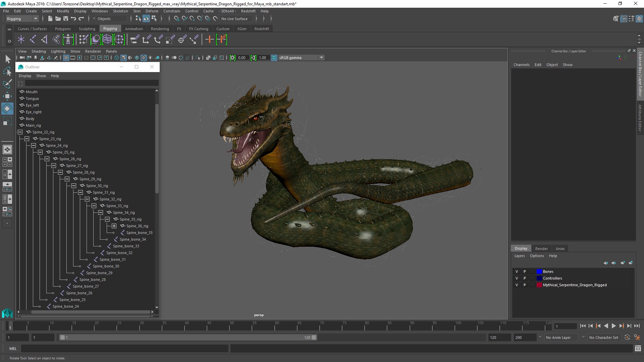644x362 pixels.
Task: Click the Four View layout icon
Action: click(7, 162)
